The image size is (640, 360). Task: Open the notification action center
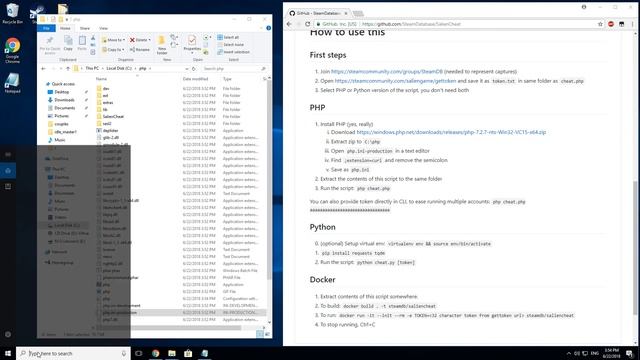click(630, 353)
